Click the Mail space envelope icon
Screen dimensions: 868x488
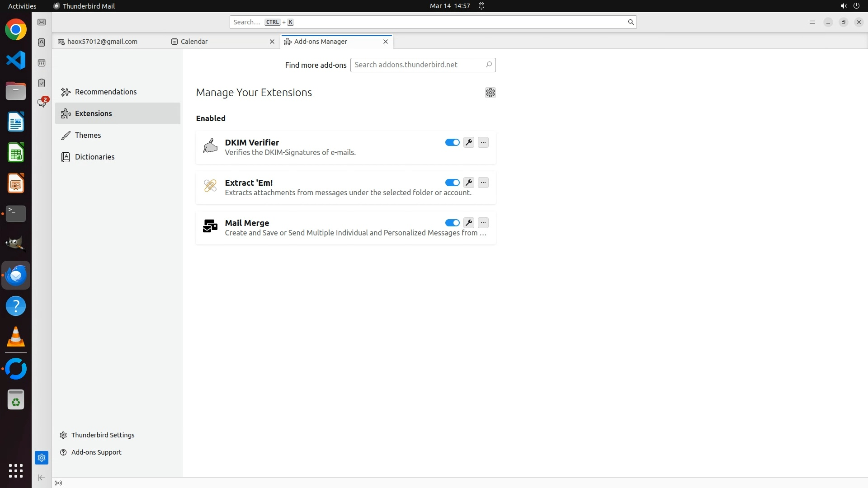tap(42, 22)
